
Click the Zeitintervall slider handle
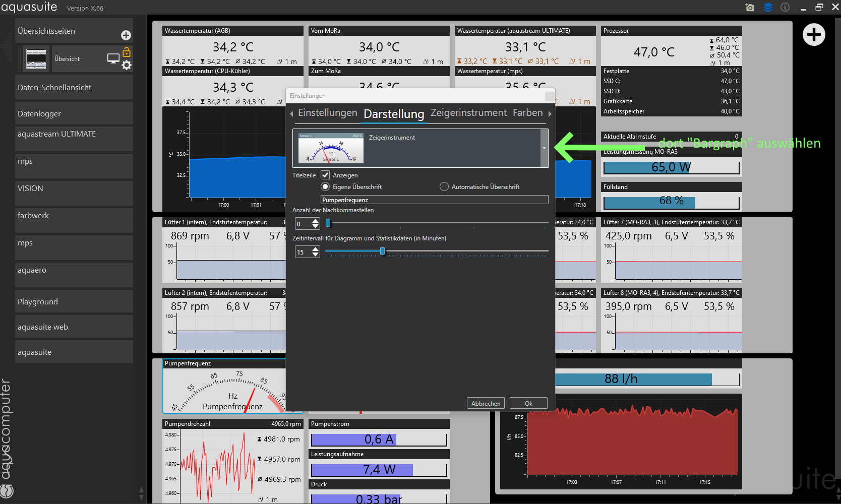click(x=382, y=251)
